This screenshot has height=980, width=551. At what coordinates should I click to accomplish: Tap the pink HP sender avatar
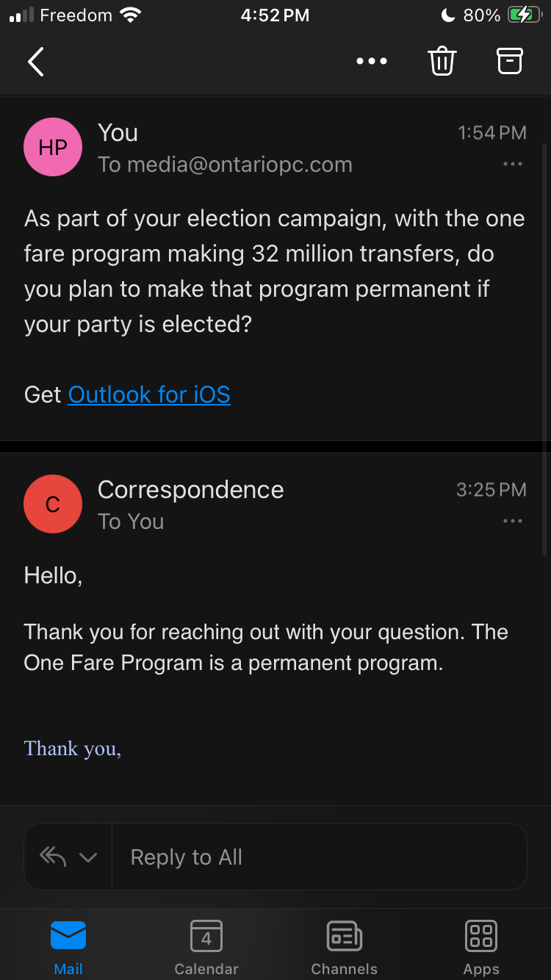point(53,147)
